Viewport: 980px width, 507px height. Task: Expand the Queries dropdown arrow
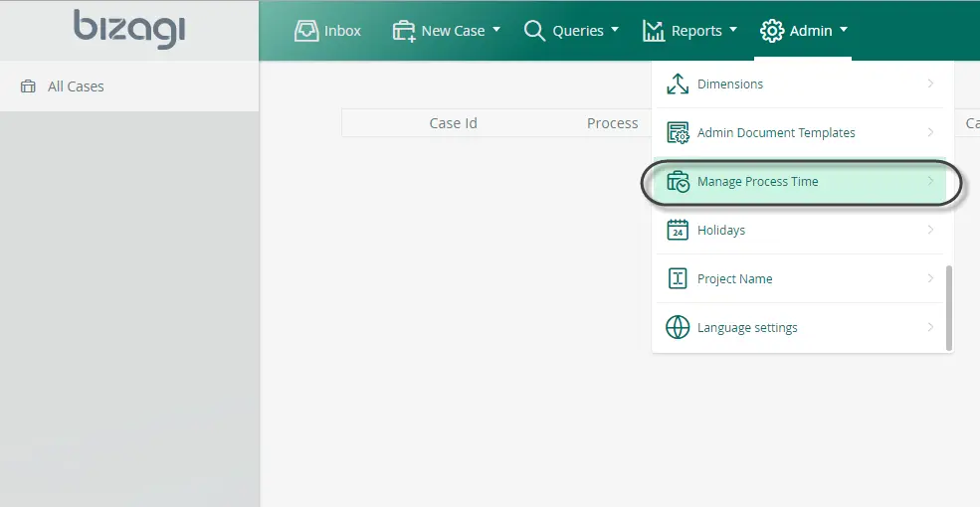[x=615, y=30]
